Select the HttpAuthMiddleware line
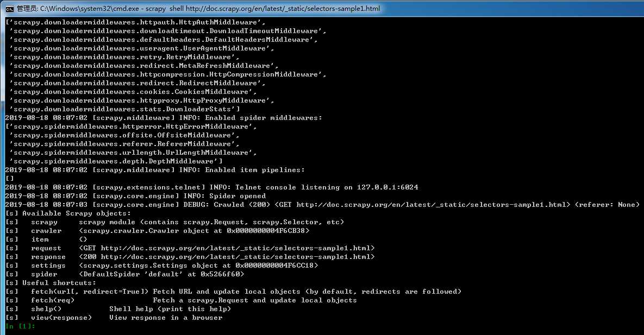The image size is (644, 335). click(135, 22)
